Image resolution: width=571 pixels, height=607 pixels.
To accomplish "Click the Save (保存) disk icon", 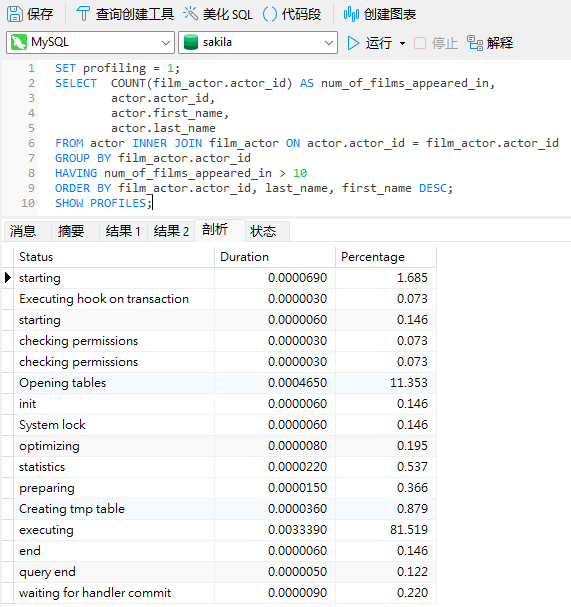I will [x=15, y=14].
